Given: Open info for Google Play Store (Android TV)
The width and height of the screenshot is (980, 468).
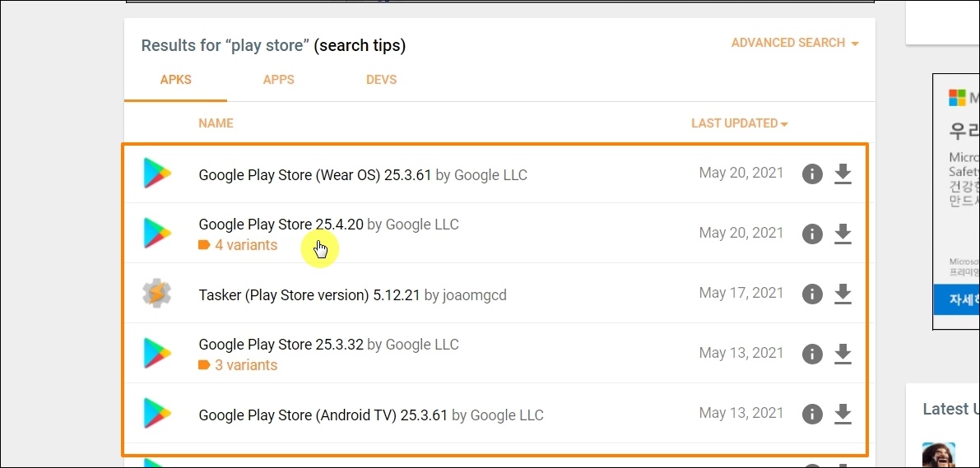Looking at the screenshot, I should pos(812,414).
